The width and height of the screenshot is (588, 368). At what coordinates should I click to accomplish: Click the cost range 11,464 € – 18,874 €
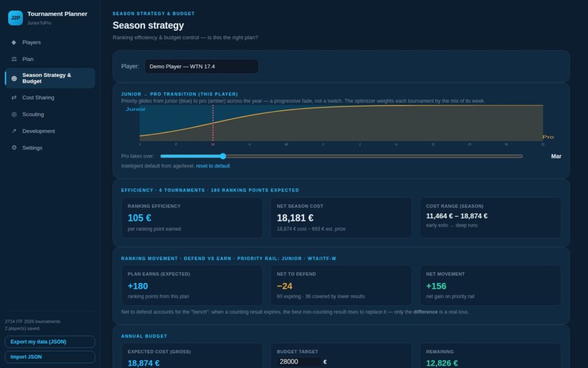457,216
